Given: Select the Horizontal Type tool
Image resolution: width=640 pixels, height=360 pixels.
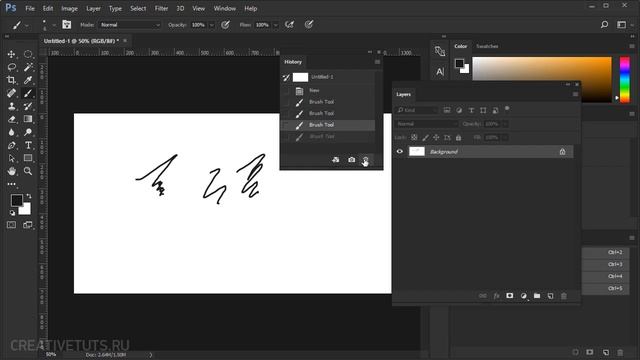Looking at the screenshot, I should coord(28,145).
